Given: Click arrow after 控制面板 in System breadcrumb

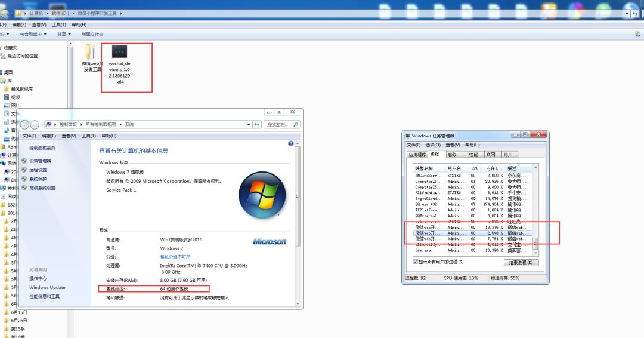Looking at the screenshot, I should (81, 124).
